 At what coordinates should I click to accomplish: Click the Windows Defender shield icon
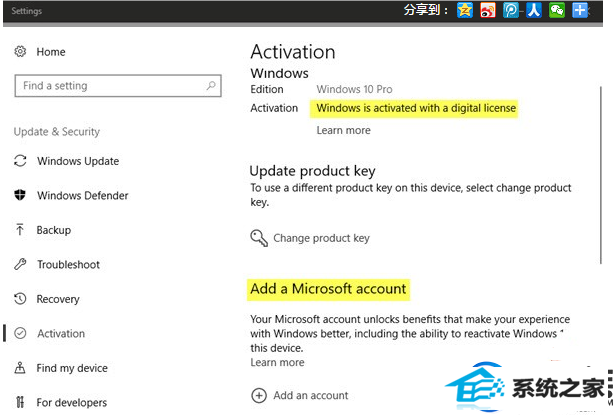(20, 195)
